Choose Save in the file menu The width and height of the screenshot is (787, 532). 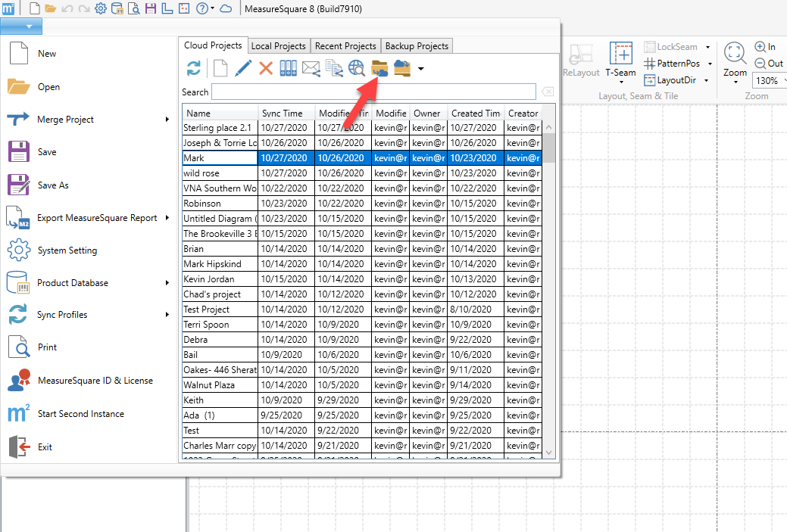click(88, 152)
